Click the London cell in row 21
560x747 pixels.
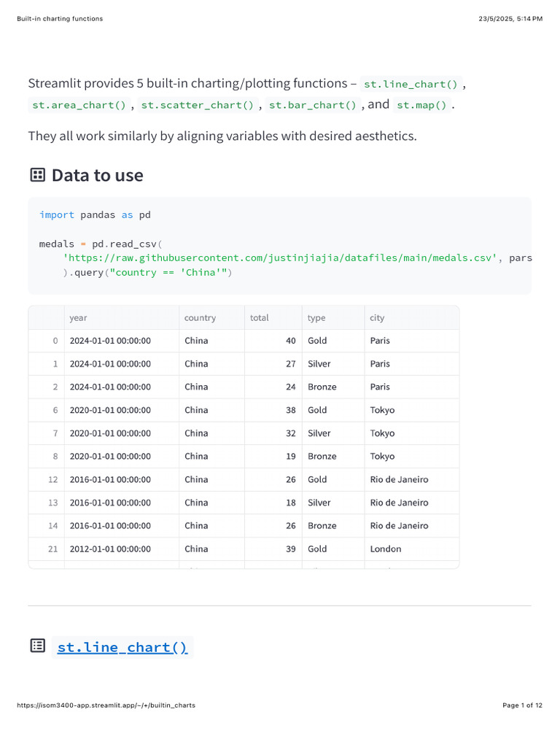click(x=412, y=549)
